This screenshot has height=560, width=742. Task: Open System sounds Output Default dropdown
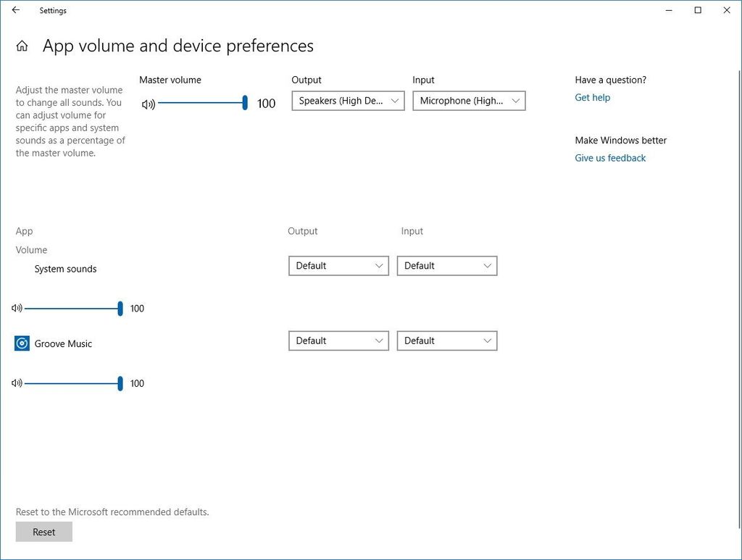click(x=338, y=265)
